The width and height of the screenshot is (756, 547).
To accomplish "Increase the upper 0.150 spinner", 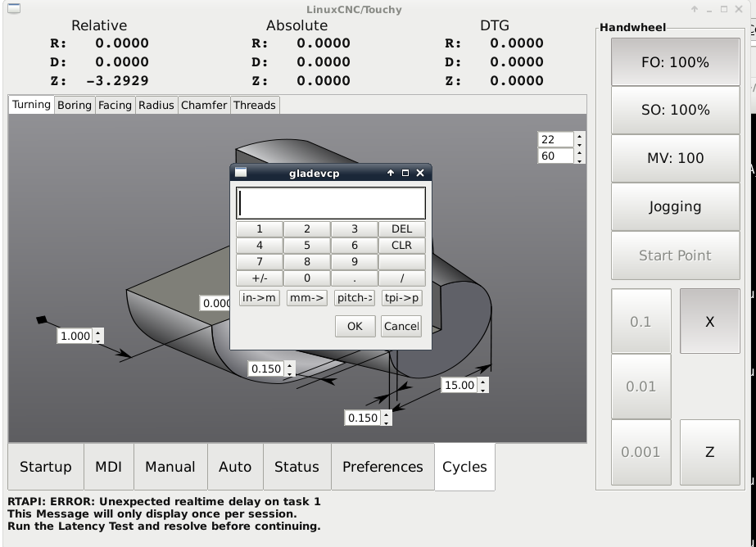I will coord(290,365).
